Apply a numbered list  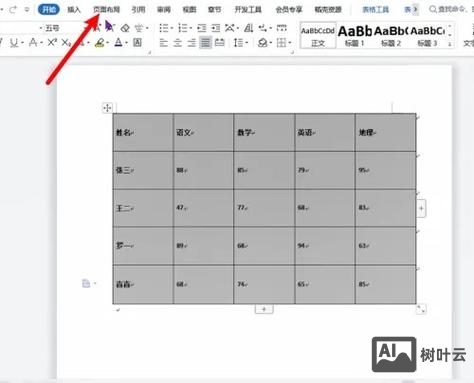pos(183,28)
